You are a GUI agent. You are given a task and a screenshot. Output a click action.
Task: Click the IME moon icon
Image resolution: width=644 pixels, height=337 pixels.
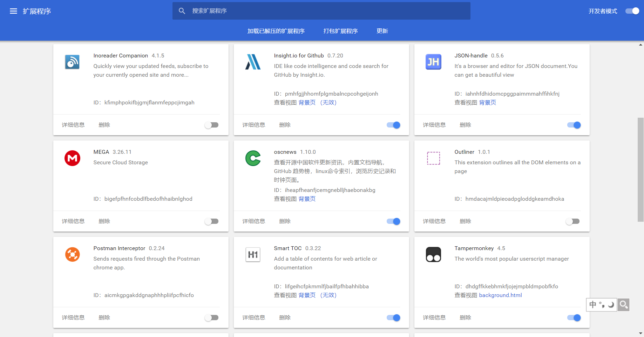(x=611, y=305)
